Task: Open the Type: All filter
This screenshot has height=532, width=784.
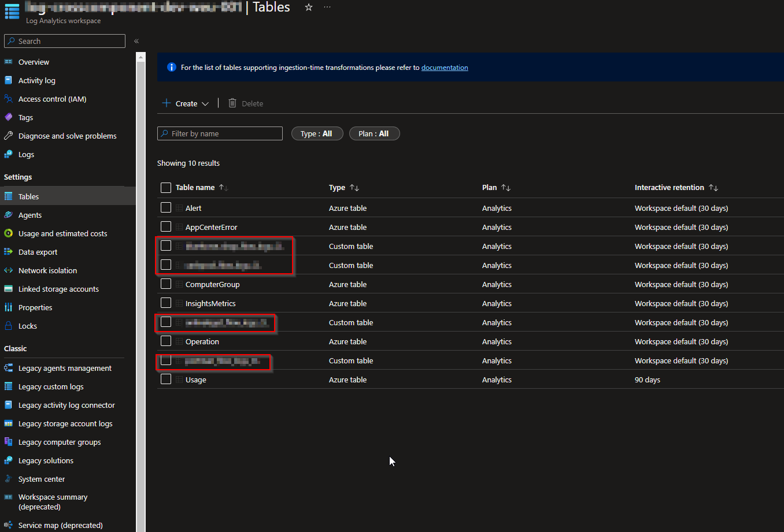Action: [x=317, y=133]
